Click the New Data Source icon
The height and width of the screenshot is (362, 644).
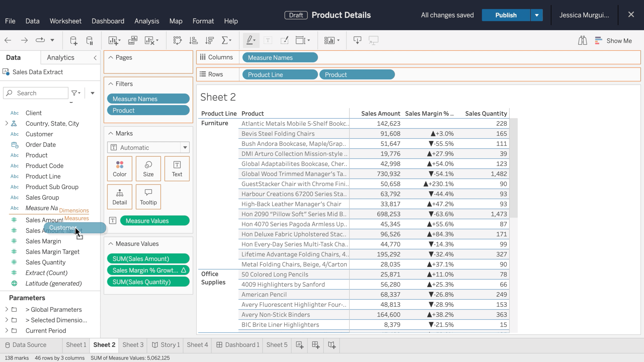point(73,41)
